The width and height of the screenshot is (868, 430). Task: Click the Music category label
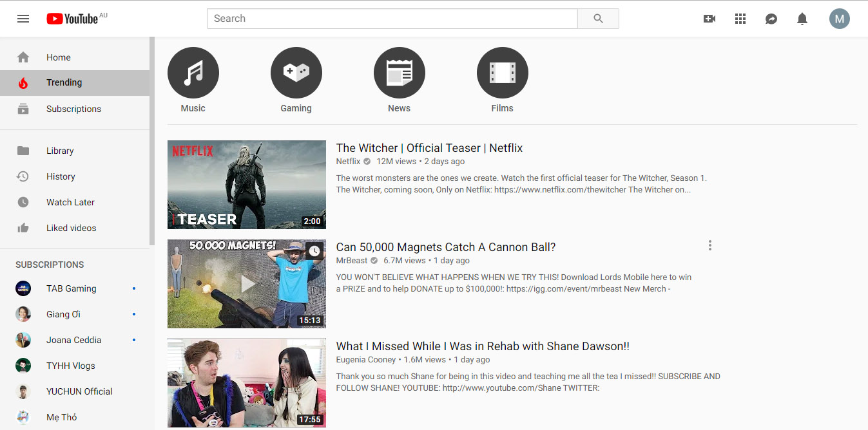click(193, 108)
